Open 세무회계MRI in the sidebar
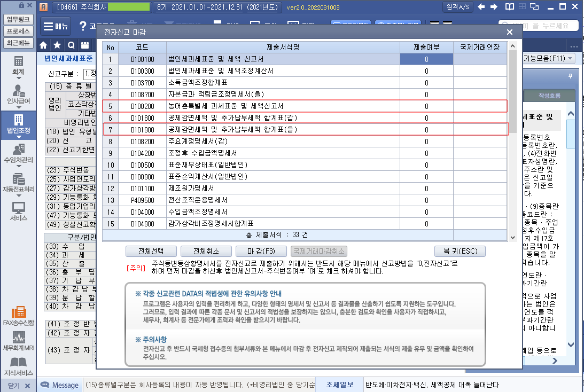This screenshot has width=584, height=392. coord(18,341)
